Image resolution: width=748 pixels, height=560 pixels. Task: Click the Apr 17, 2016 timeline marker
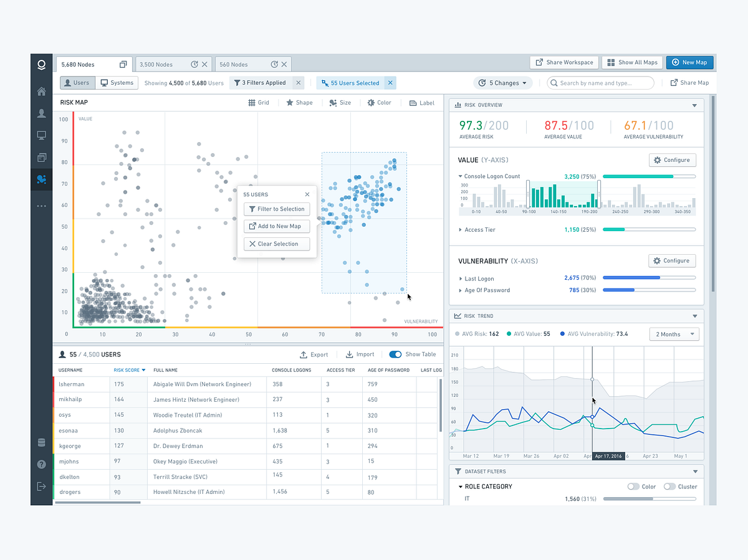[609, 456]
